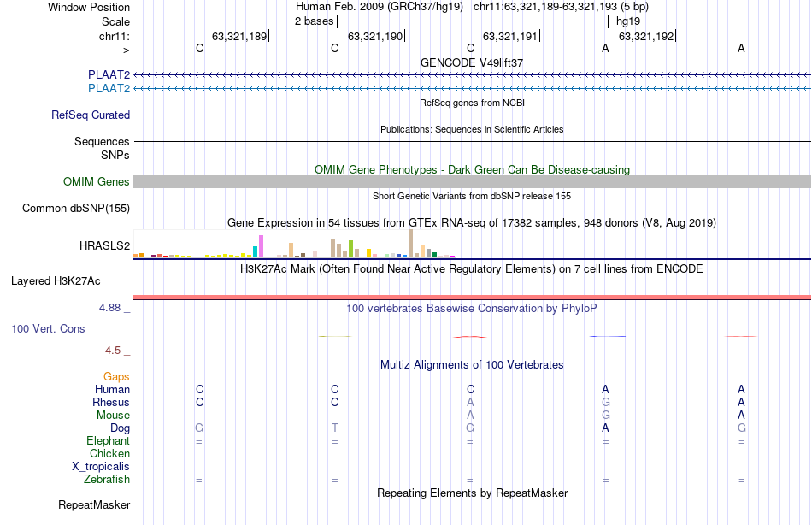Image resolution: width=812 pixels, height=525 pixels.
Task: Select the Dog species row label
Action: 121,428
